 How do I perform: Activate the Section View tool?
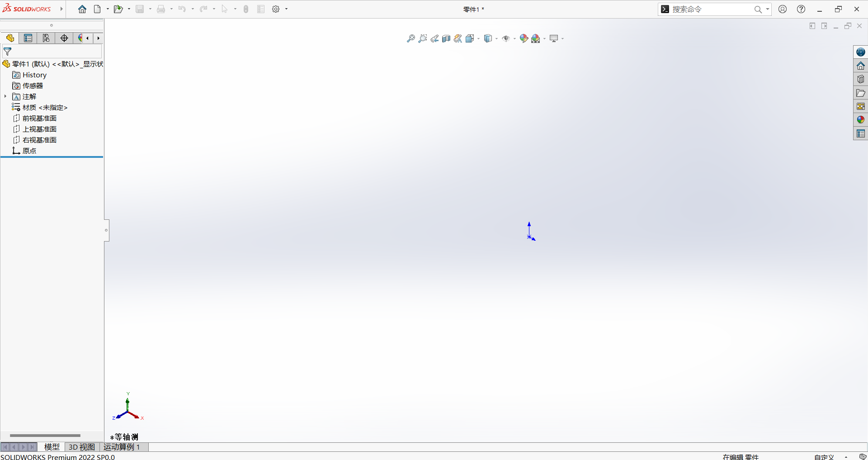(x=446, y=39)
